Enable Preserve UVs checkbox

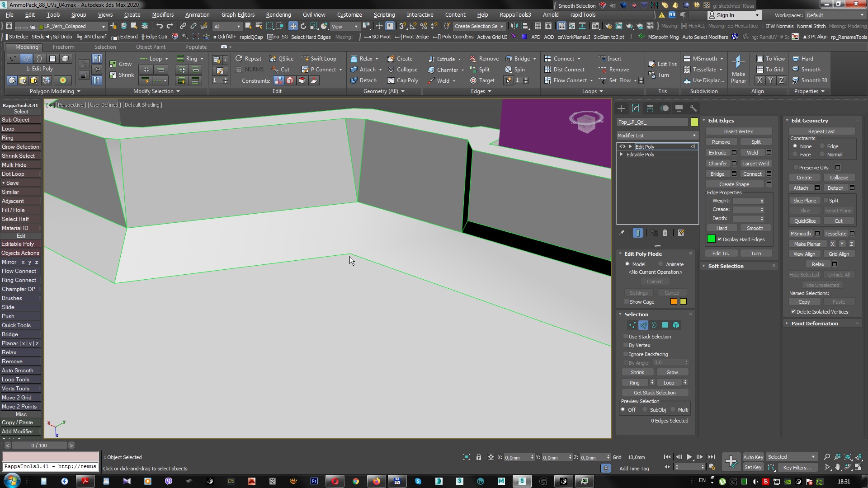(796, 168)
